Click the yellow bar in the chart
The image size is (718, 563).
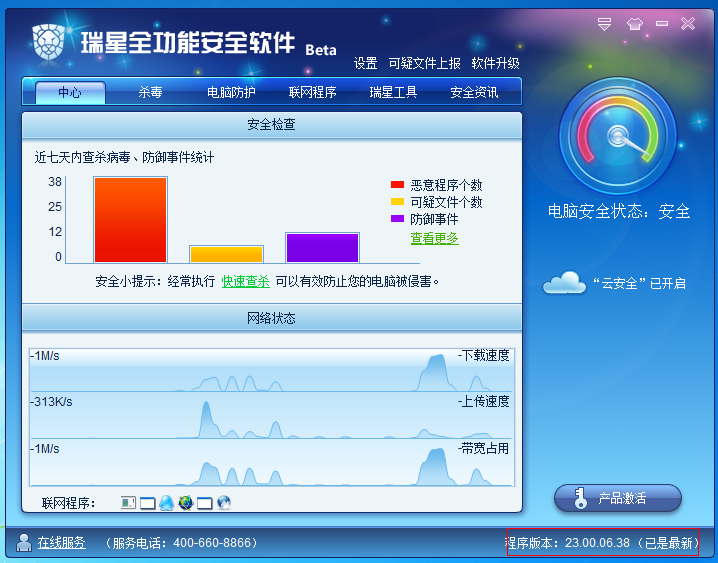pyautogui.click(x=227, y=254)
